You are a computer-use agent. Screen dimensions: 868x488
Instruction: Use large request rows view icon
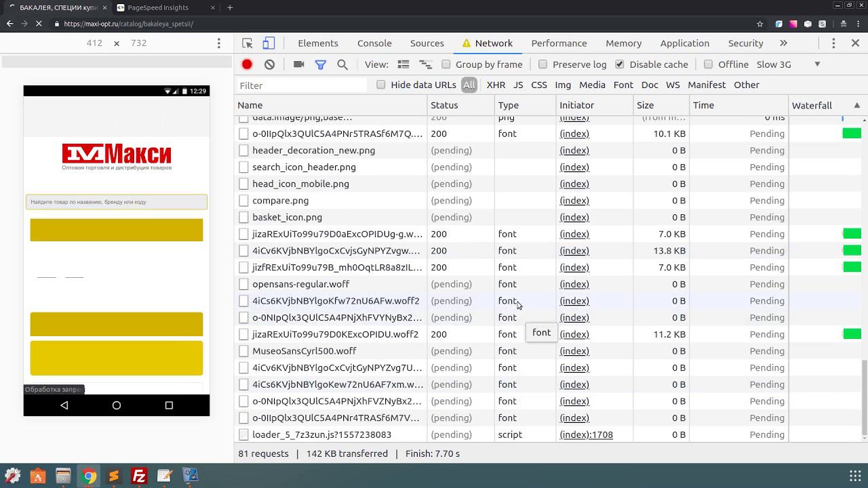point(403,64)
